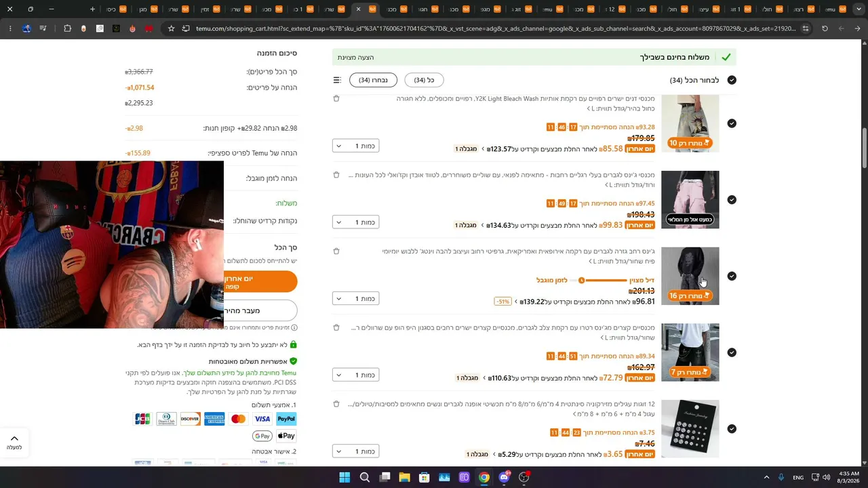Open a new browser tab
This screenshot has width=868, height=488.
coord(92,9)
